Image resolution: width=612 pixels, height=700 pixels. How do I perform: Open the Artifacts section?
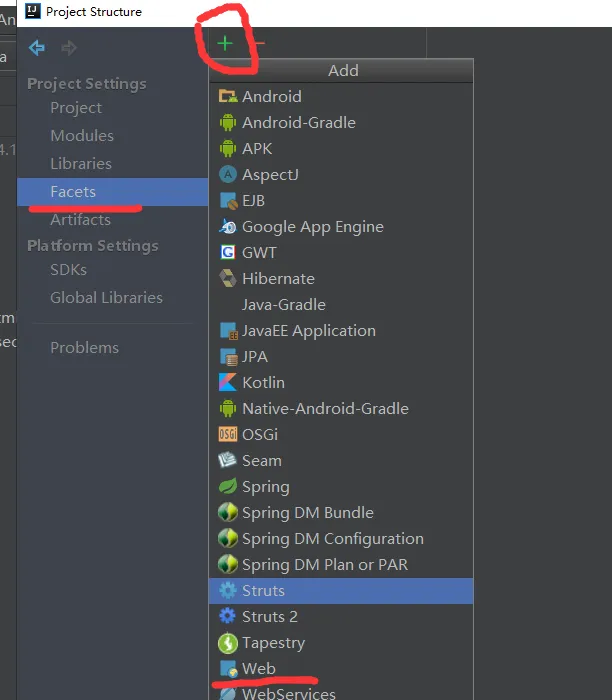(80, 220)
